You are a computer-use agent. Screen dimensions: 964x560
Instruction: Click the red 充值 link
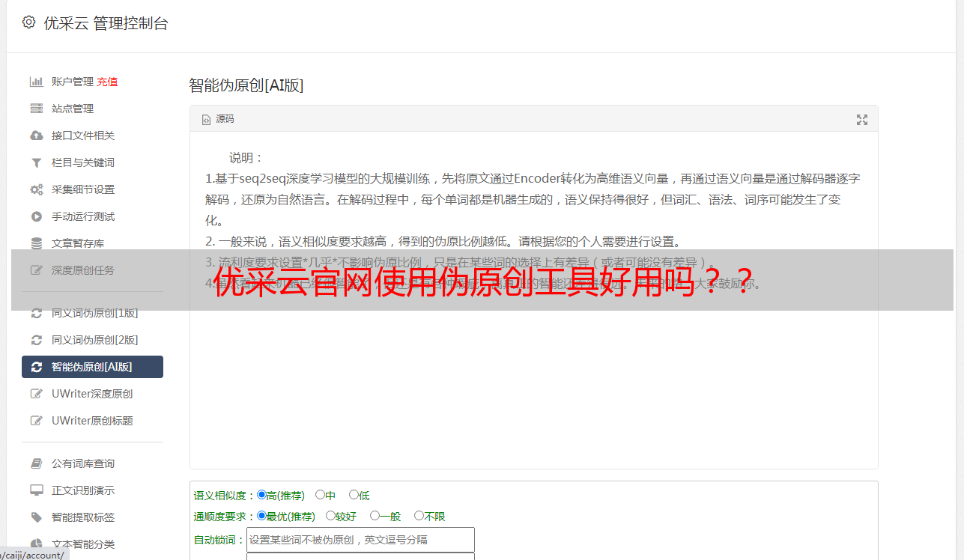(x=107, y=82)
